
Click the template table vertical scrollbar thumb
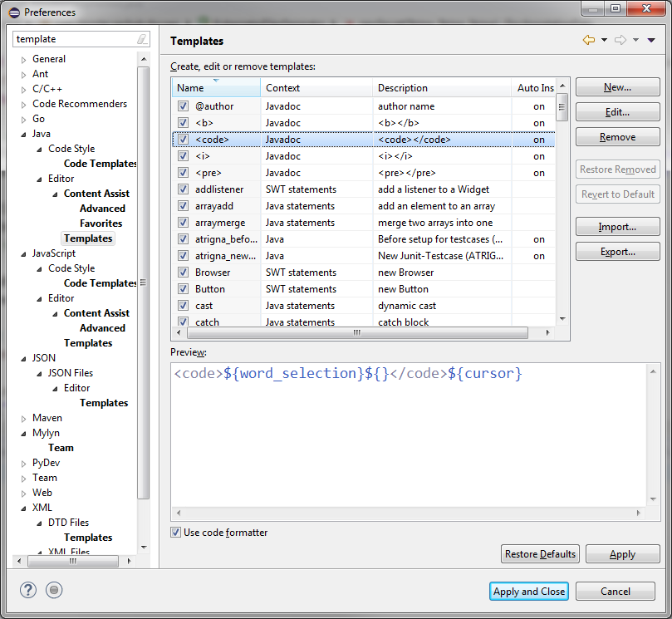point(562,106)
